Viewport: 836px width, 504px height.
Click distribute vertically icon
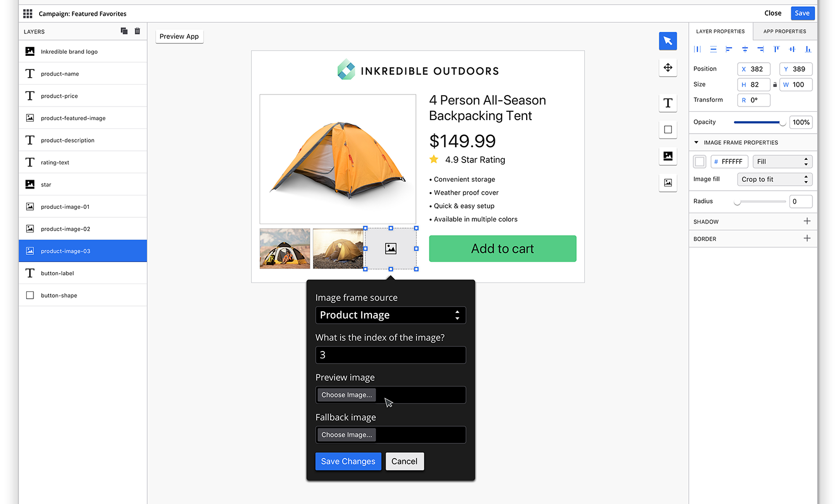(713, 49)
